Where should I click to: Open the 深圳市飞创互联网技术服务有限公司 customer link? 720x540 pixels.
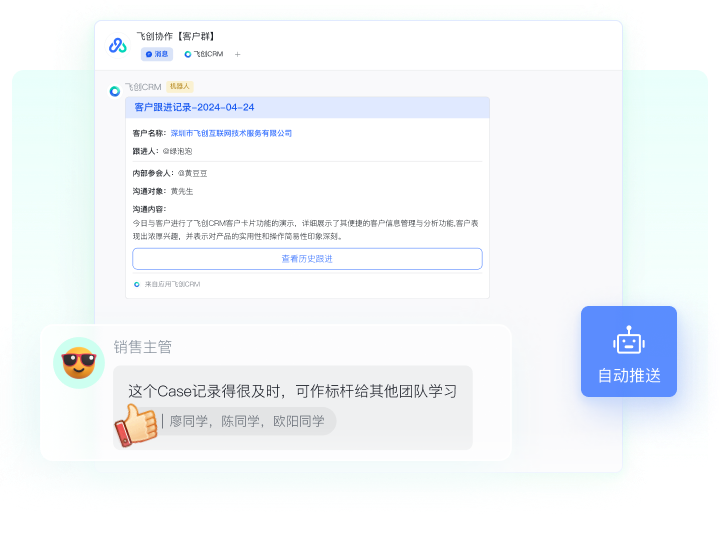click(x=231, y=133)
